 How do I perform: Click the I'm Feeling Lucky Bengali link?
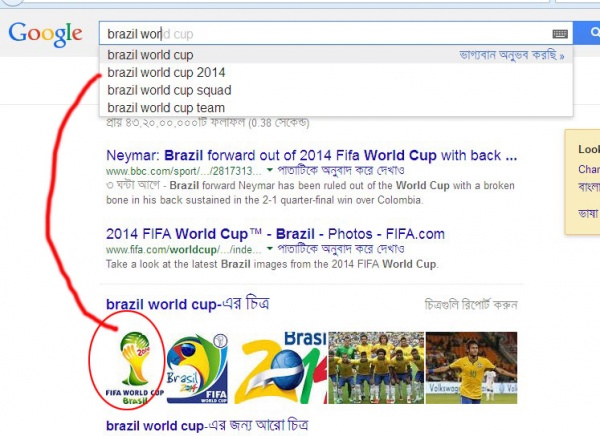[512, 55]
